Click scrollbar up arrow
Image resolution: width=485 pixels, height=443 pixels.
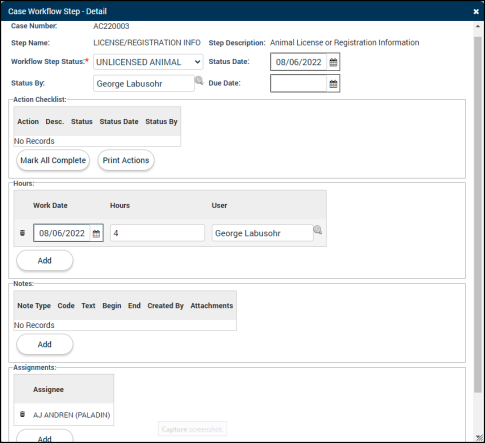pyautogui.click(x=478, y=26)
